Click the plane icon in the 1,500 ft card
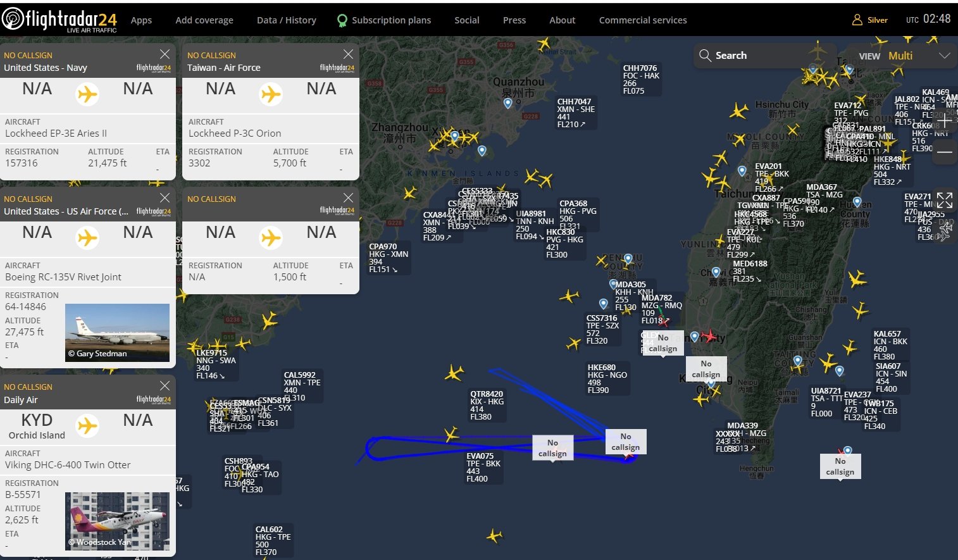 click(x=271, y=238)
